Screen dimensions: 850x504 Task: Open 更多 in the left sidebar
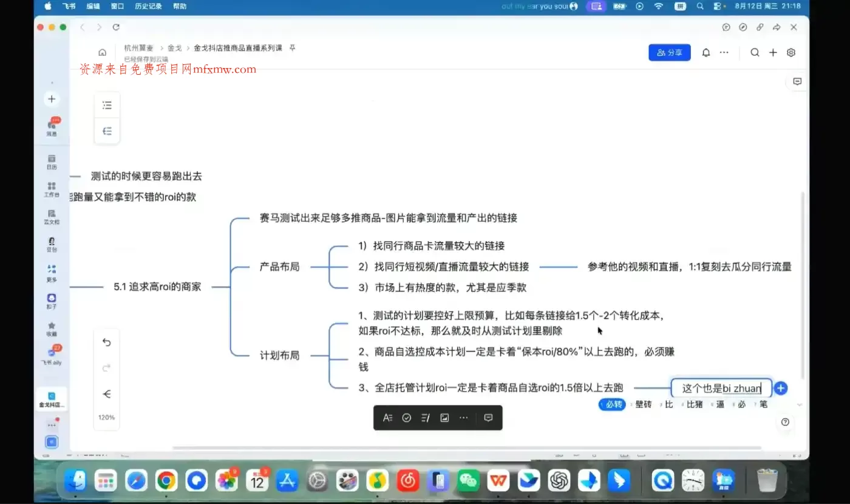click(x=52, y=273)
